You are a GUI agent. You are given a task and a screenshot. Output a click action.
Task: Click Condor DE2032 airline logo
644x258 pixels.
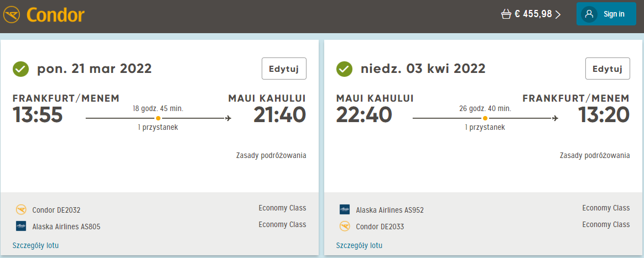point(21,210)
